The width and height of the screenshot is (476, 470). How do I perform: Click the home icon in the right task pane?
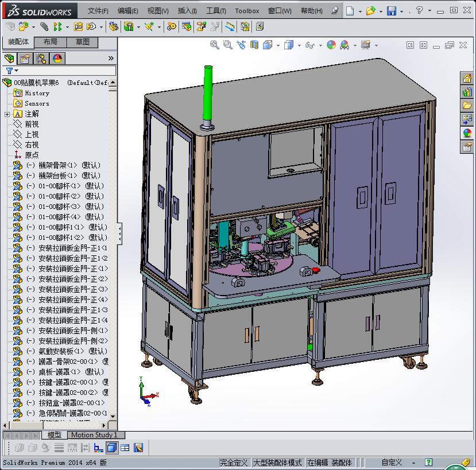point(467,79)
